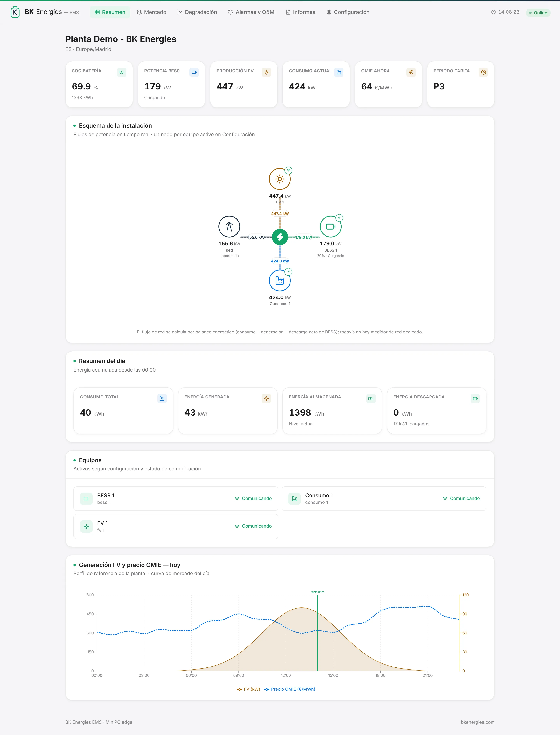
Task: Click the Online status badge
Action: coord(538,13)
